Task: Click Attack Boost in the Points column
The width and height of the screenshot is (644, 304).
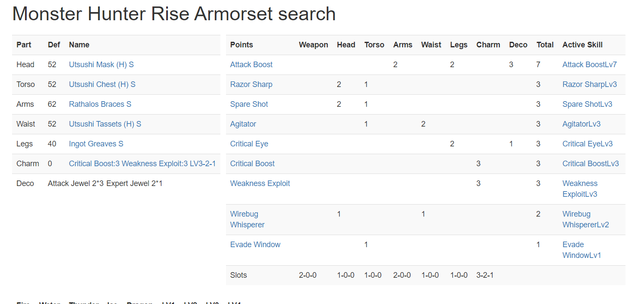Action: click(x=251, y=65)
